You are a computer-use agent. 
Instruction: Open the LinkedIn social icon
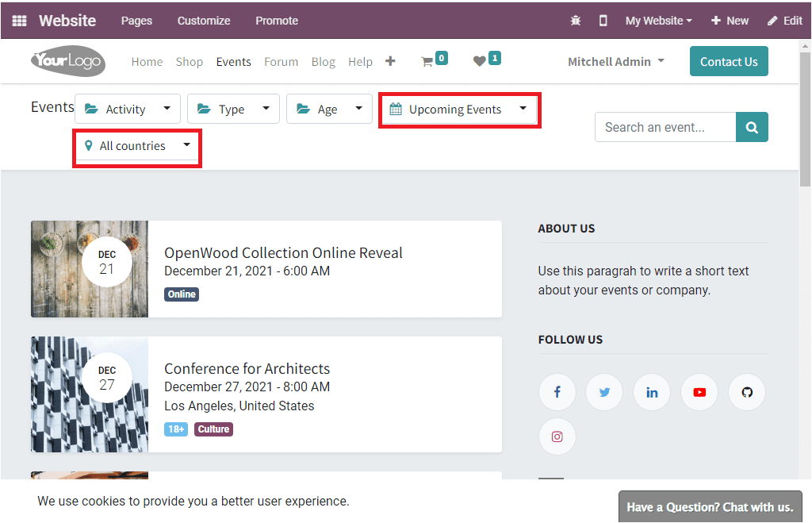click(652, 391)
